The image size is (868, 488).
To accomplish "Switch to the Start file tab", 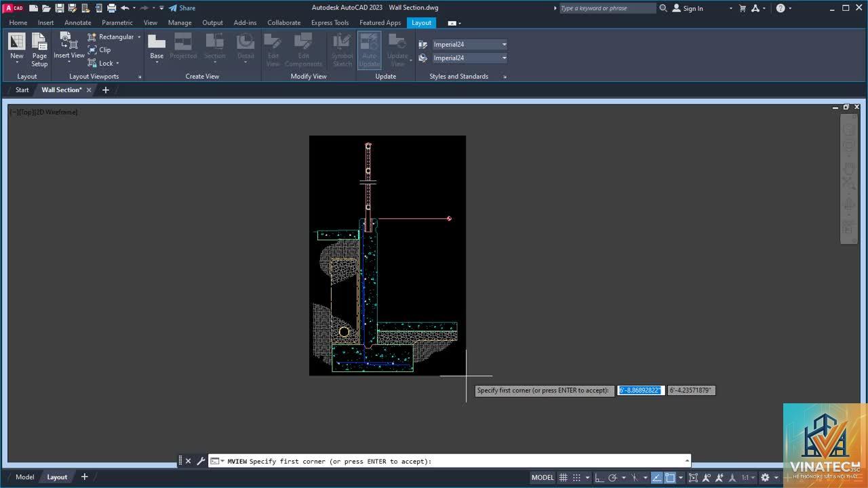I will (x=22, y=89).
